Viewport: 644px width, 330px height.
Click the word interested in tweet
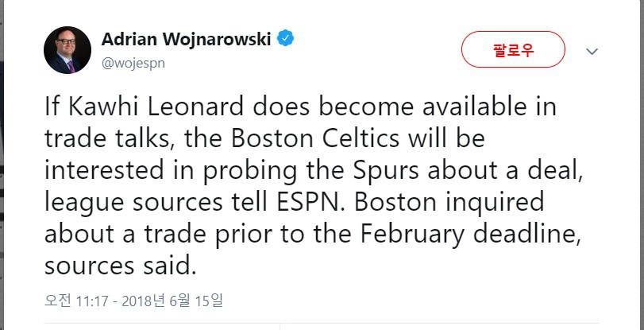pyautogui.click(x=104, y=171)
